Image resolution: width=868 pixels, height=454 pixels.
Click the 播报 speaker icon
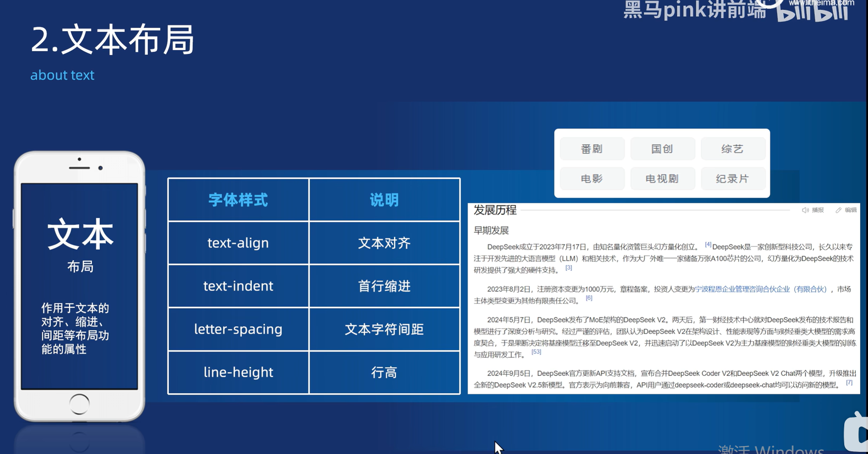tap(805, 210)
